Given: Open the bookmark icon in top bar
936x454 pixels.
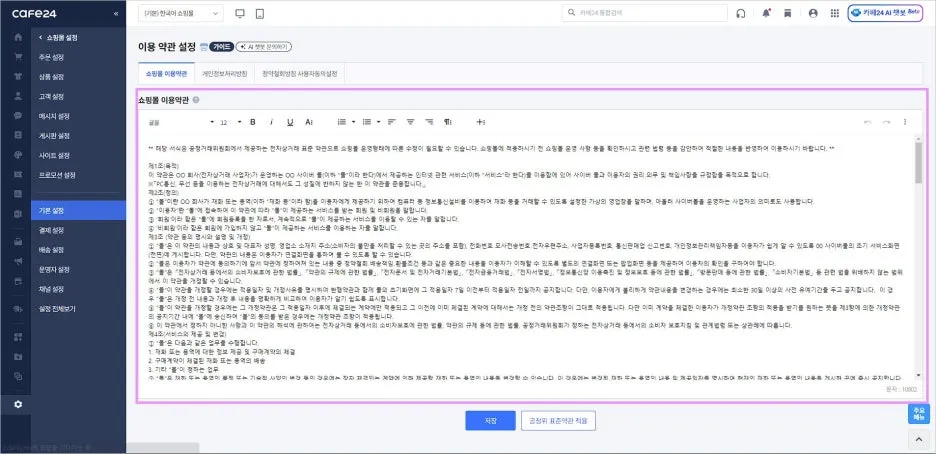Looking at the screenshot, I should (787, 13).
